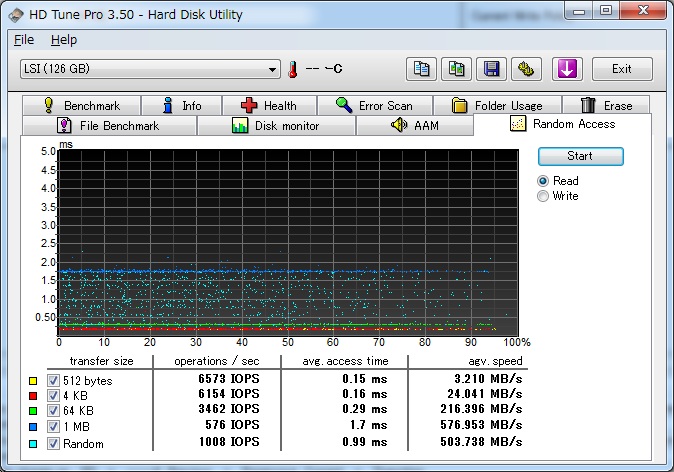Click the copy screenshot to clipboard icon

456,69
